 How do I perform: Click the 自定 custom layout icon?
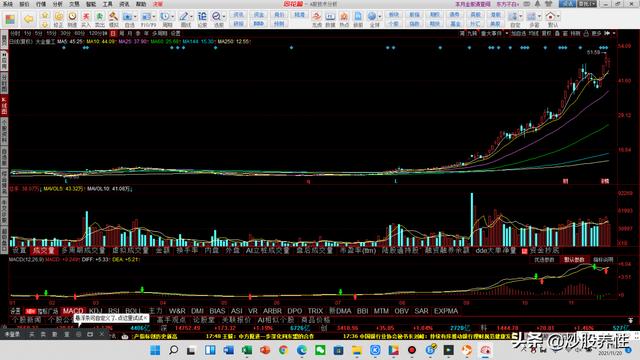513,16
